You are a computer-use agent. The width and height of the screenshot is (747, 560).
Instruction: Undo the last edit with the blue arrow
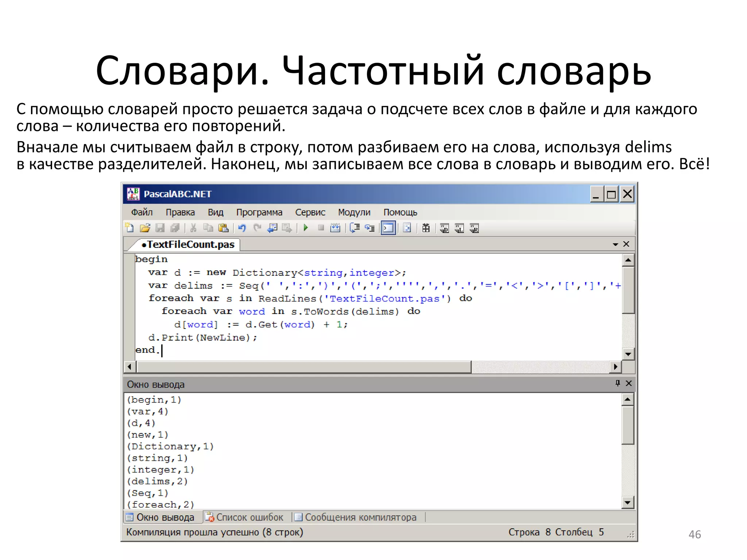242,228
